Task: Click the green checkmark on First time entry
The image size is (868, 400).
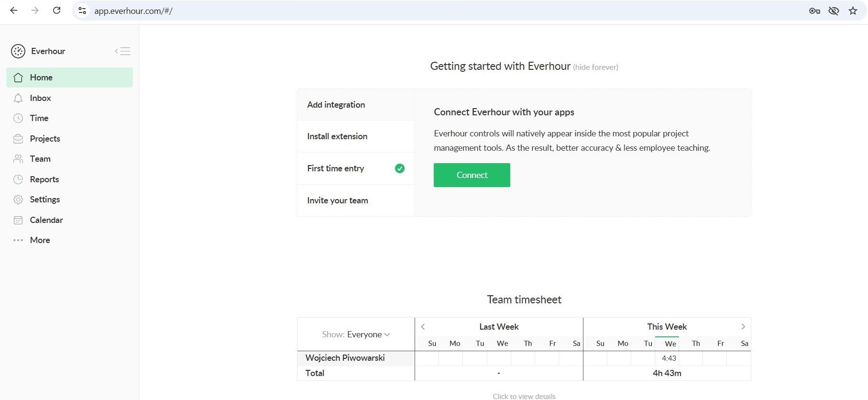Action: [400, 168]
